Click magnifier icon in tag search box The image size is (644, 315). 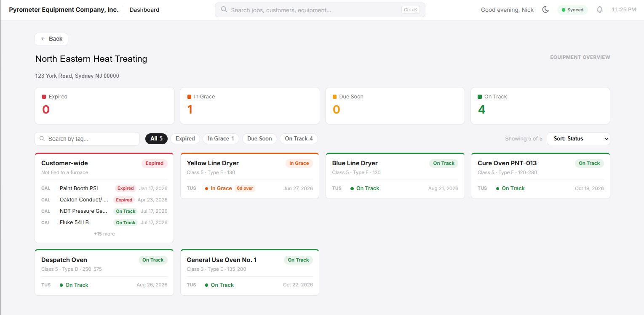(43, 139)
